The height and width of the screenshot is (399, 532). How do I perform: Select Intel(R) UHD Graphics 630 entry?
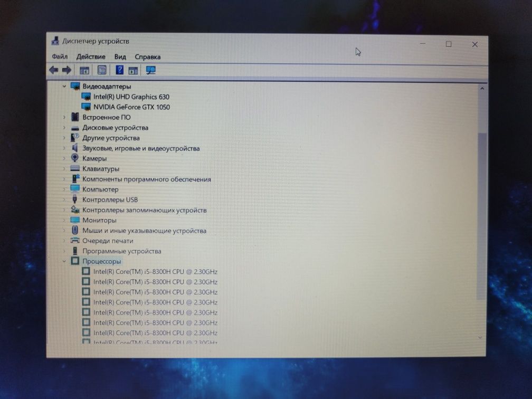131,97
